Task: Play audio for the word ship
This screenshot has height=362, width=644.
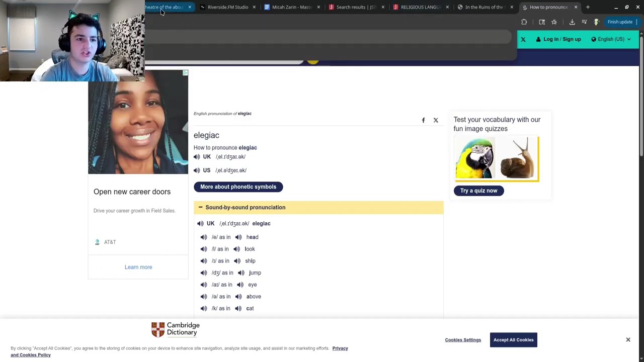Action: (x=237, y=261)
